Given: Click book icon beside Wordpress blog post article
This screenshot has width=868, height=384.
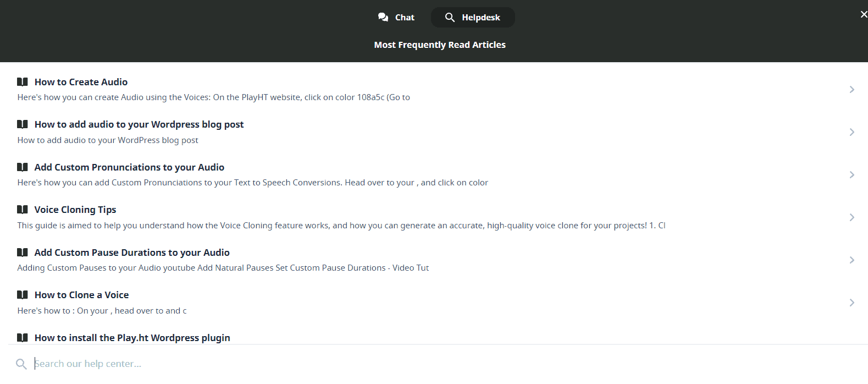Looking at the screenshot, I should [x=23, y=124].
